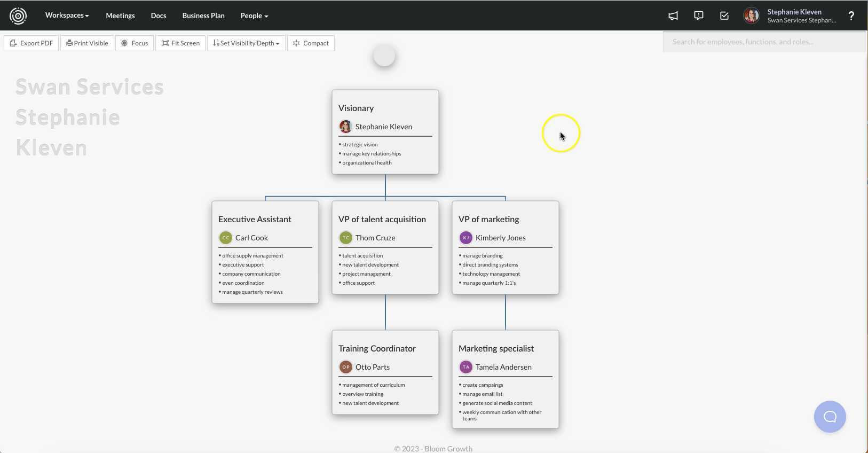The width and height of the screenshot is (868, 453).
Task: Click the Fit Screen button
Action: pyautogui.click(x=180, y=43)
